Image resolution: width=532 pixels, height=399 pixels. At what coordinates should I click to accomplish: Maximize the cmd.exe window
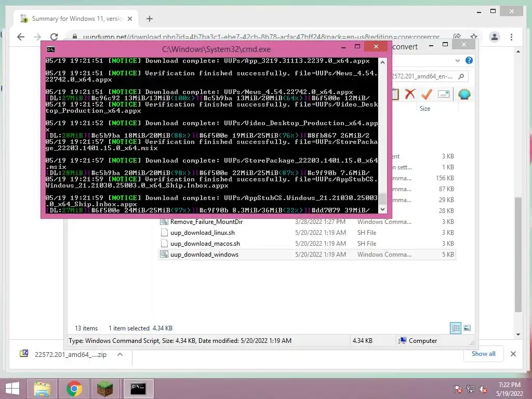click(x=357, y=46)
